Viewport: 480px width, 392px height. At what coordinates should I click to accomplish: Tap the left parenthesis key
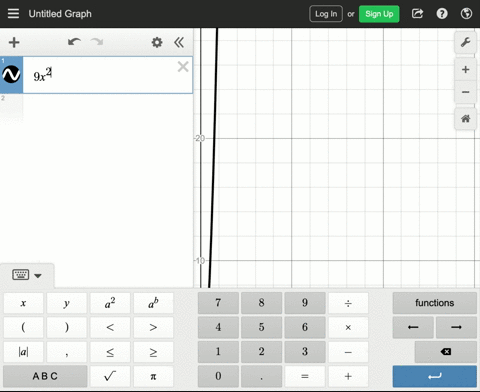23,327
